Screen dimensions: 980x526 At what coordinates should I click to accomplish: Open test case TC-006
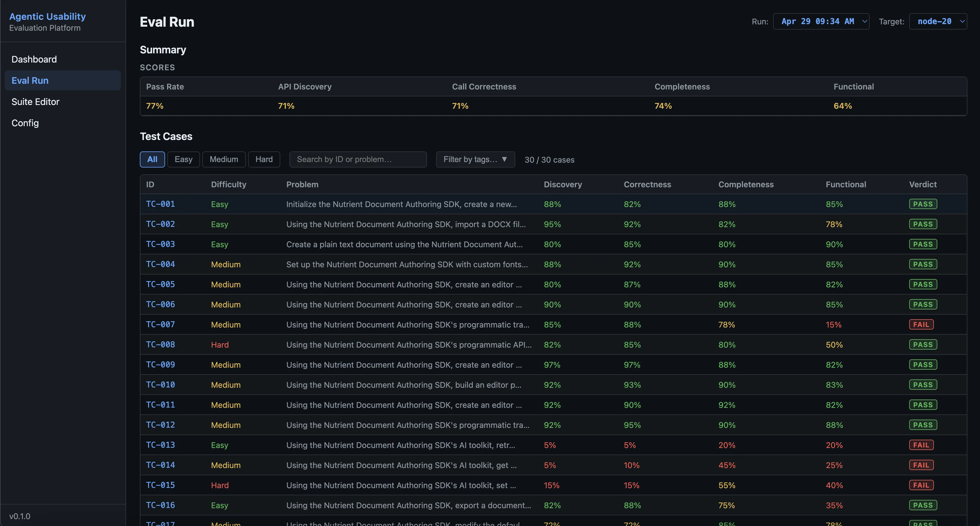tap(160, 304)
